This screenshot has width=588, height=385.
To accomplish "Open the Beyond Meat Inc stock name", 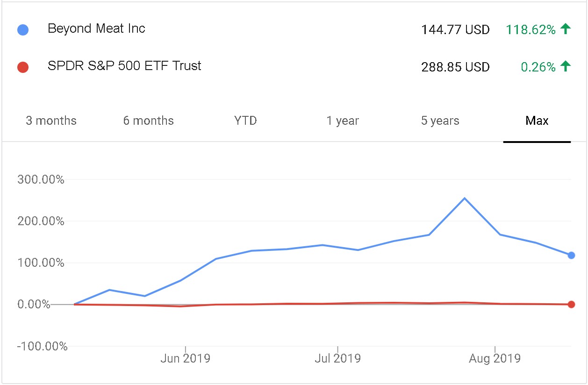I will [x=96, y=29].
